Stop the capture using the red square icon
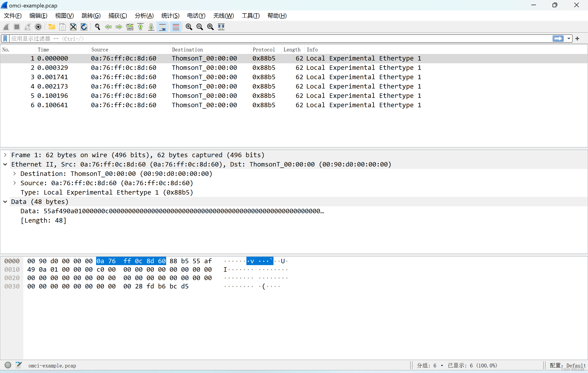 pos(17,27)
